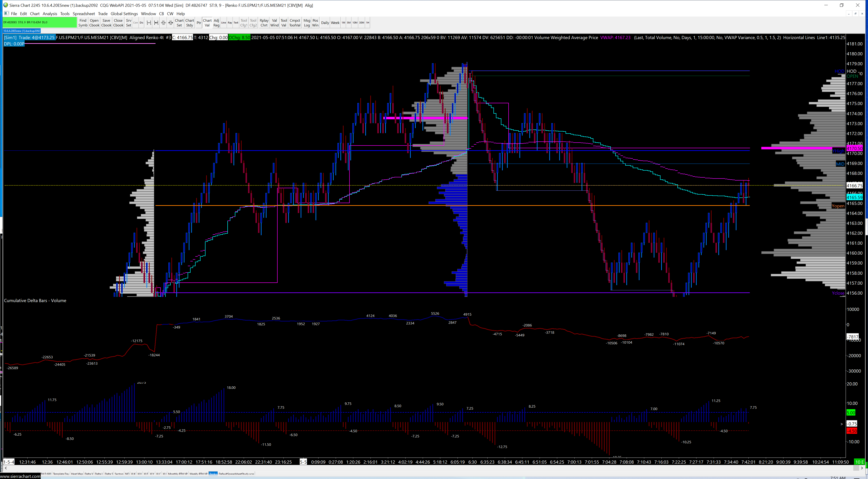This screenshot has width=868, height=479.
Task: Click the horizontal scrollbar left arrow
Action: coord(5,468)
